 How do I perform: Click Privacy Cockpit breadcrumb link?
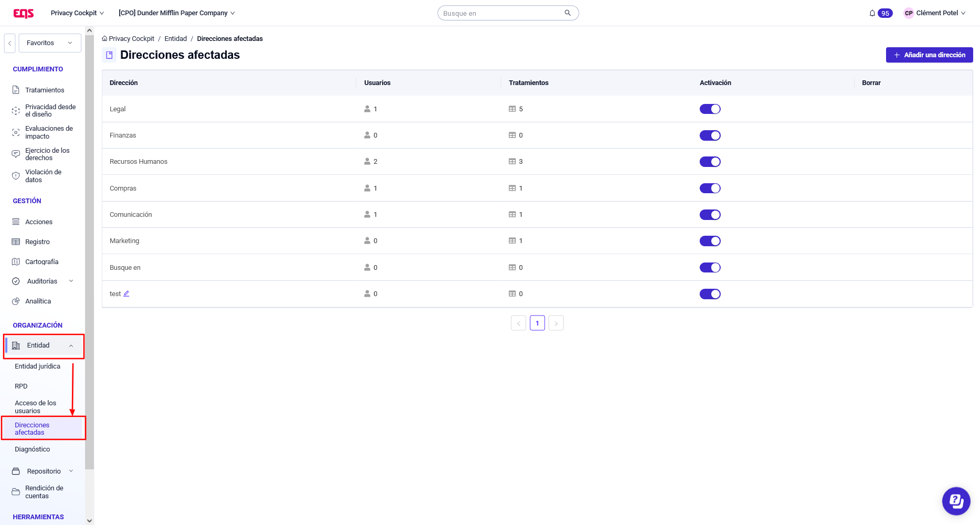[x=131, y=39]
